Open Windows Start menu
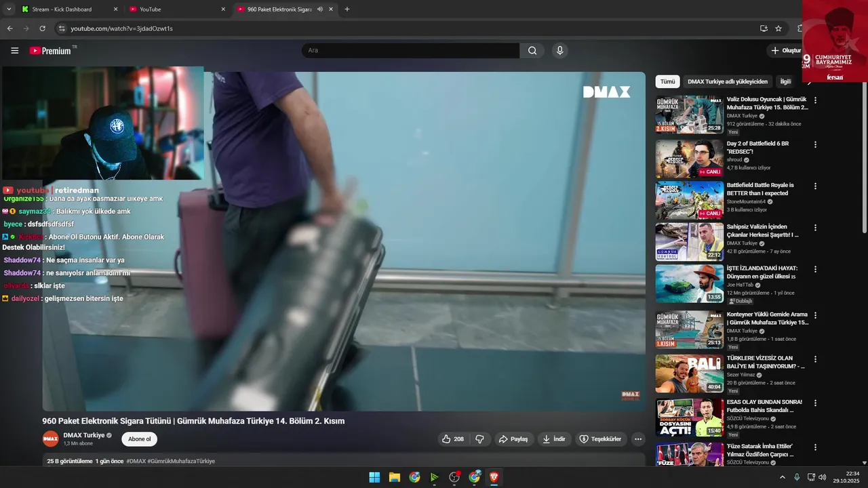This screenshot has width=868, height=488. point(374,477)
